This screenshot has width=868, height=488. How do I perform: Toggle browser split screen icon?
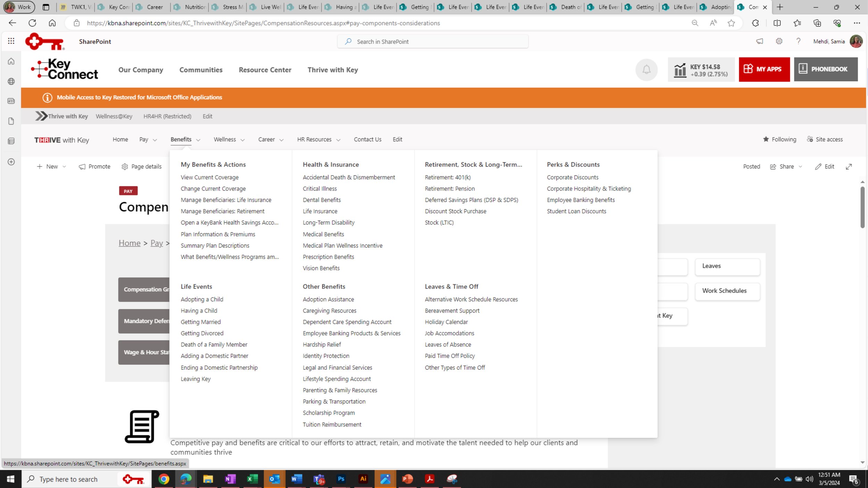click(x=777, y=23)
